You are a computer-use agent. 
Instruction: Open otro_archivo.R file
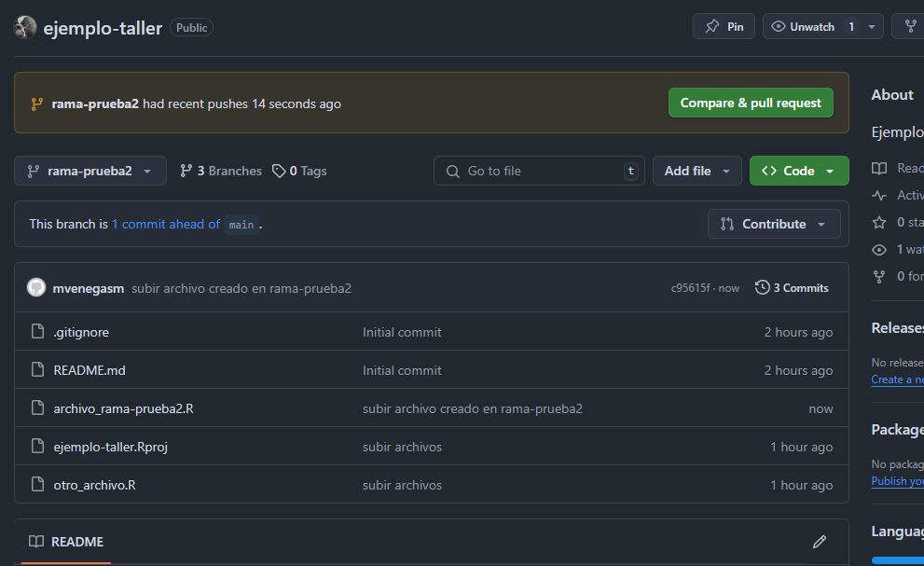click(94, 485)
